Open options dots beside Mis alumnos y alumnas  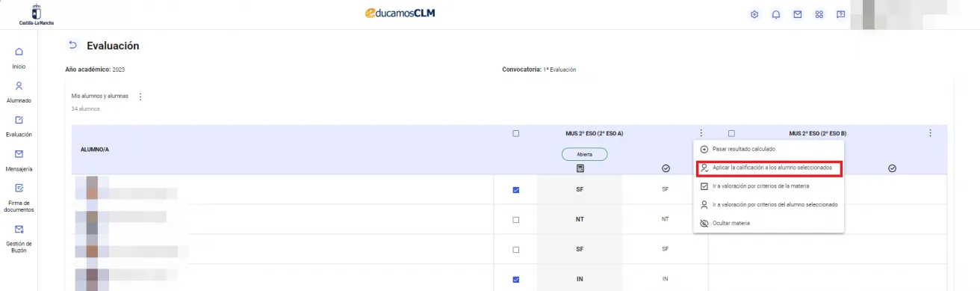pyautogui.click(x=140, y=97)
